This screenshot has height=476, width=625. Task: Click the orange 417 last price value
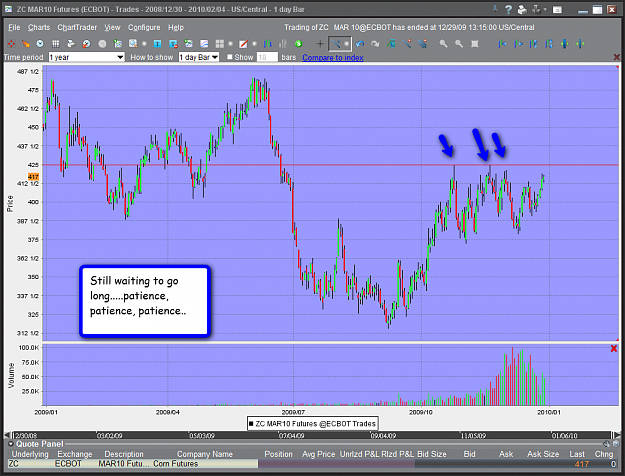pyautogui.click(x=582, y=464)
